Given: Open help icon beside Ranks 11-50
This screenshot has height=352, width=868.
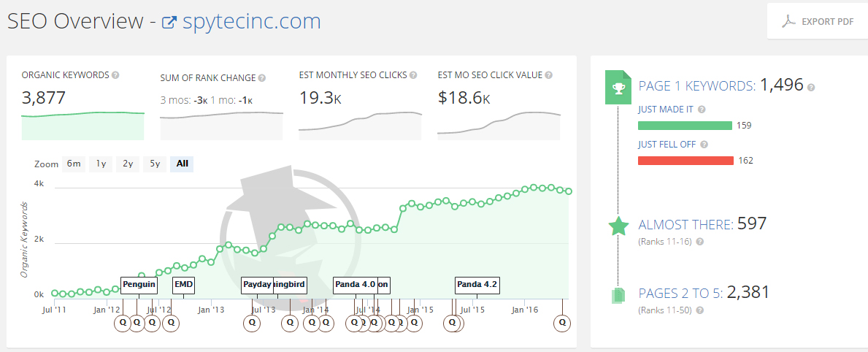Looking at the screenshot, I should click(699, 310).
